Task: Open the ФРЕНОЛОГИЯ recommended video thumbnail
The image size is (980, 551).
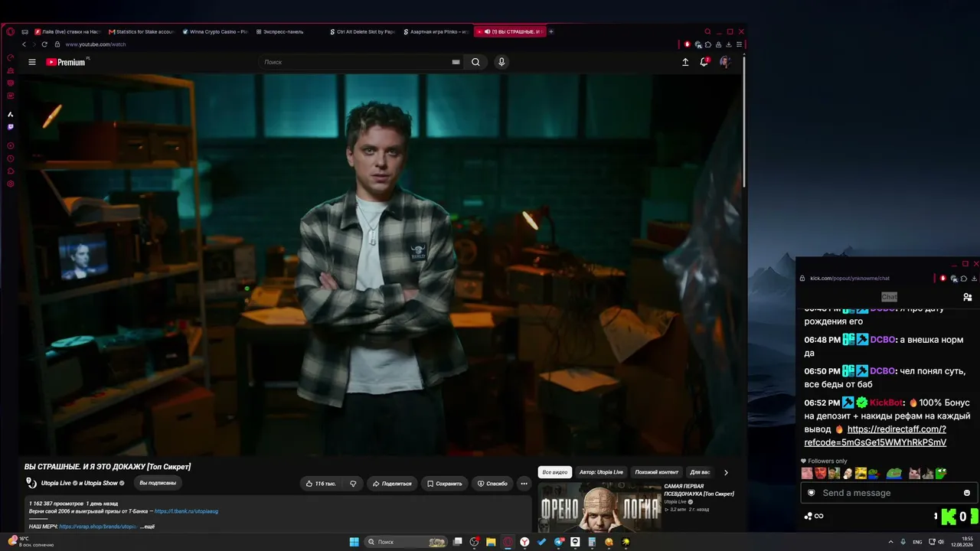Action: [599, 508]
